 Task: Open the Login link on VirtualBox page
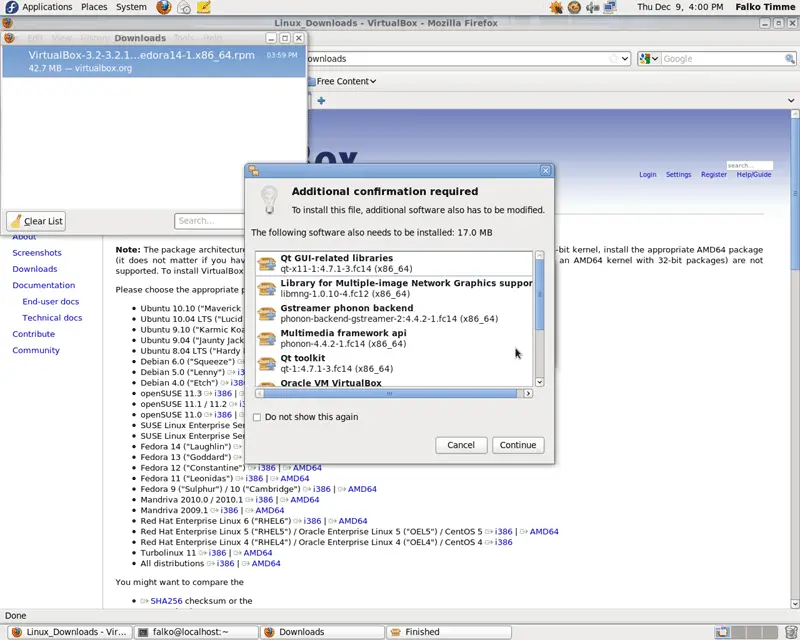tap(647, 175)
